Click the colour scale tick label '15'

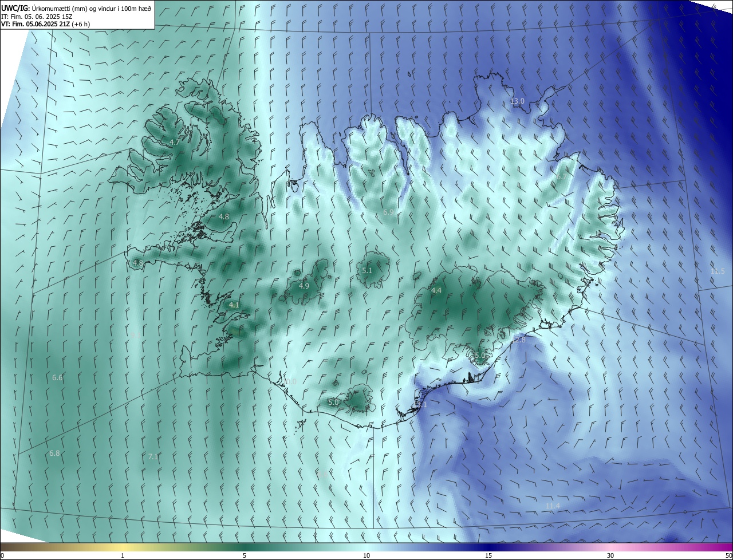(488, 556)
